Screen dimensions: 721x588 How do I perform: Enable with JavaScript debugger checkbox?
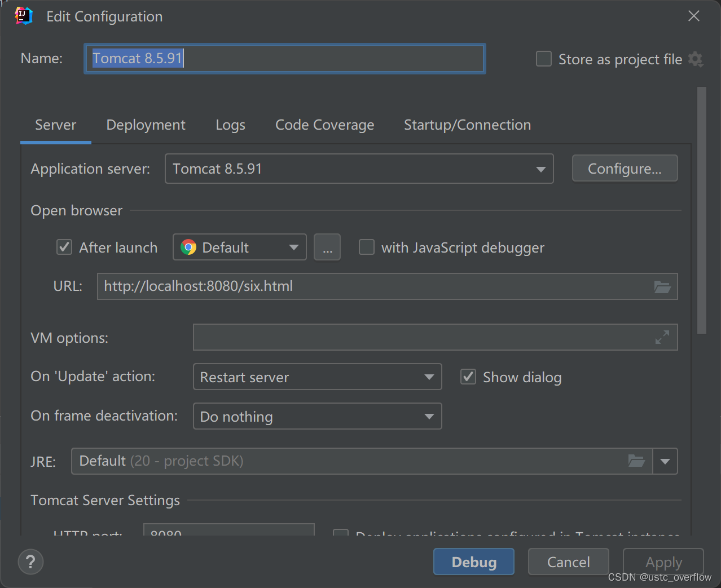coord(367,247)
